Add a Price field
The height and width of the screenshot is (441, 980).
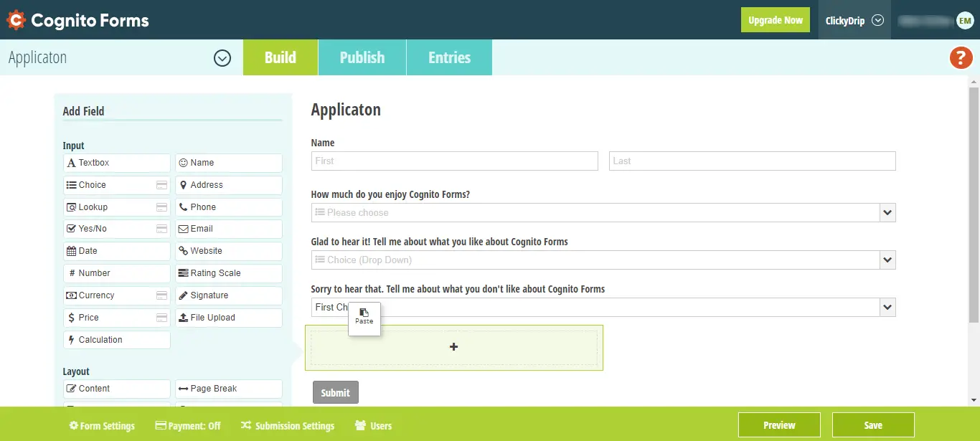pos(117,318)
